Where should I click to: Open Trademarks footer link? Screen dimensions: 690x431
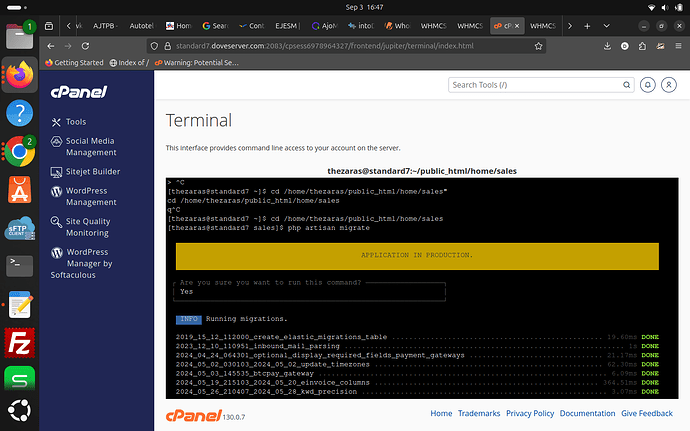pyautogui.click(x=479, y=413)
